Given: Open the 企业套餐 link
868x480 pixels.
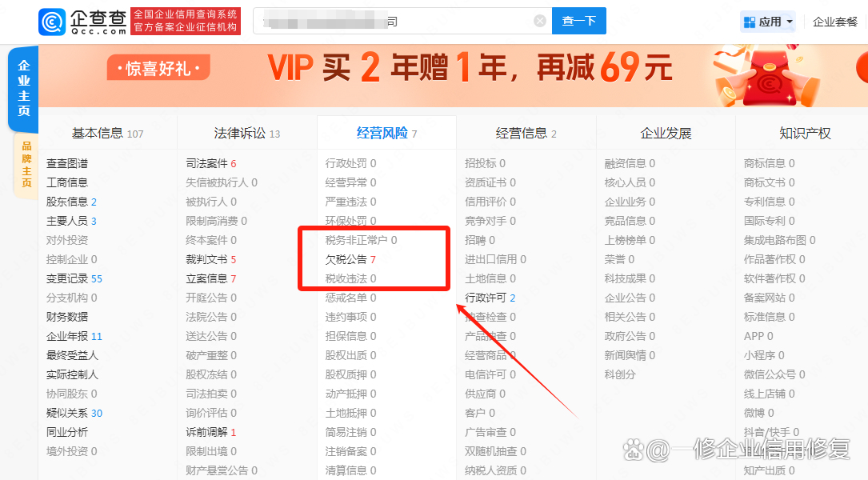Looking at the screenshot, I should click(834, 22).
